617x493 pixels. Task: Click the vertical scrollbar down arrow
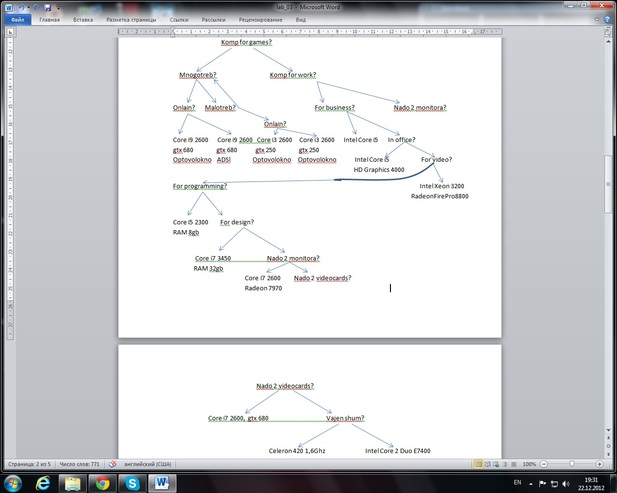608,430
